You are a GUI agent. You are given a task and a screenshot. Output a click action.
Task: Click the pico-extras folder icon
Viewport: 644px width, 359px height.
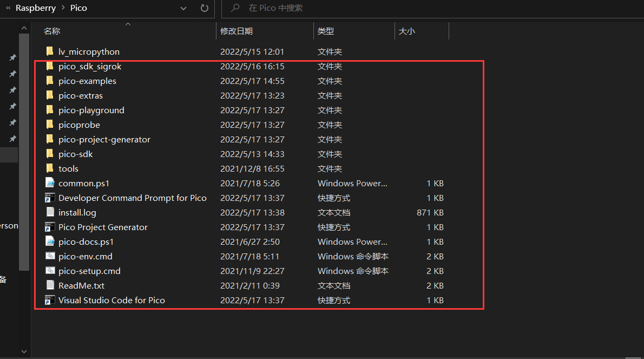[50, 95]
